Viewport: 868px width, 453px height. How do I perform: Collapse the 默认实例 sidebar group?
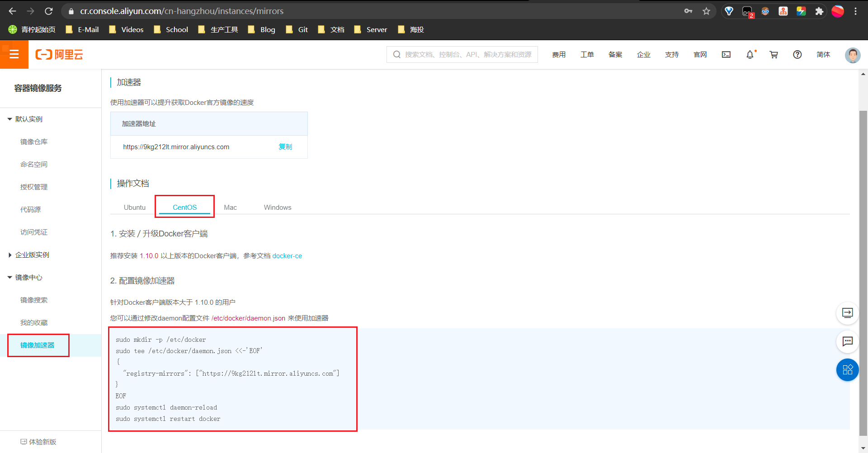pos(25,119)
